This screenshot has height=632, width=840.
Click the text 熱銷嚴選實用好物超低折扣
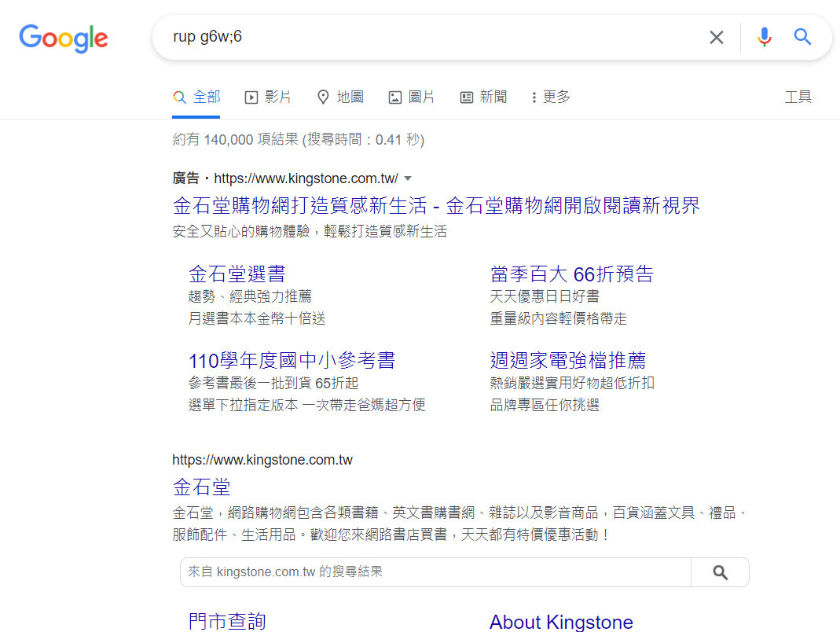(572, 384)
